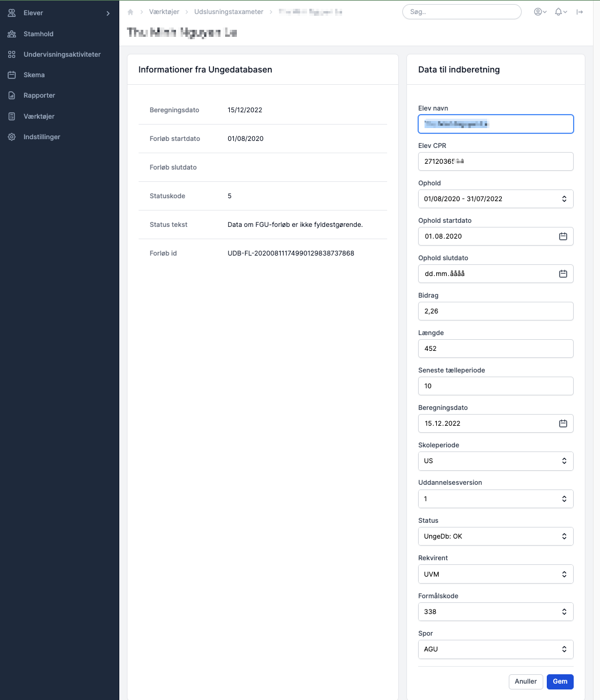Click the Indstillinger gear icon
This screenshot has width=600, height=700.
(x=12, y=137)
